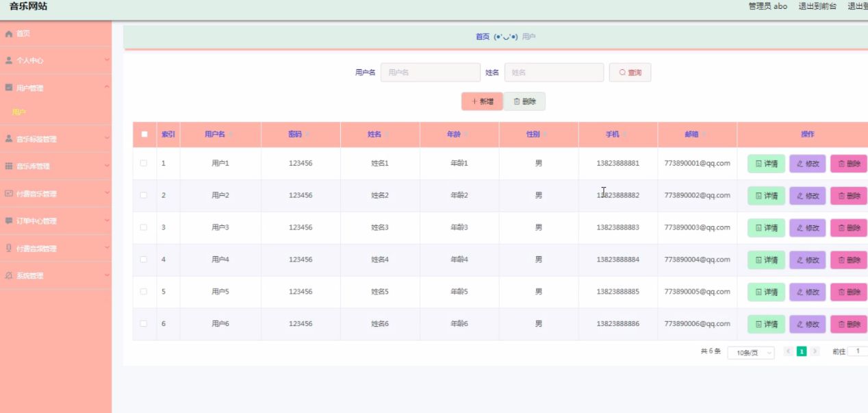The height and width of the screenshot is (413, 868).
Task: Click 详情 for 用户1
Action: pyautogui.click(x=766, y=164)
